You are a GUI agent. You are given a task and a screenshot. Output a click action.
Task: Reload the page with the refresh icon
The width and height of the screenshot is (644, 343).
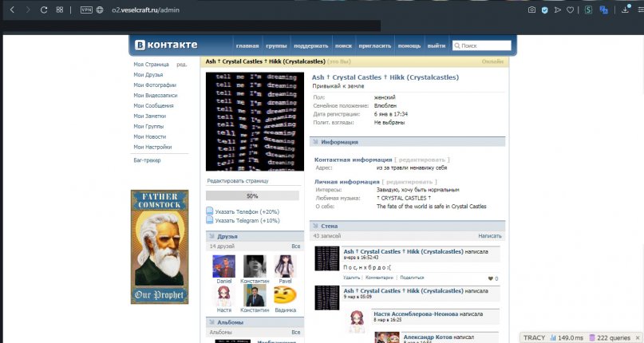44,10
